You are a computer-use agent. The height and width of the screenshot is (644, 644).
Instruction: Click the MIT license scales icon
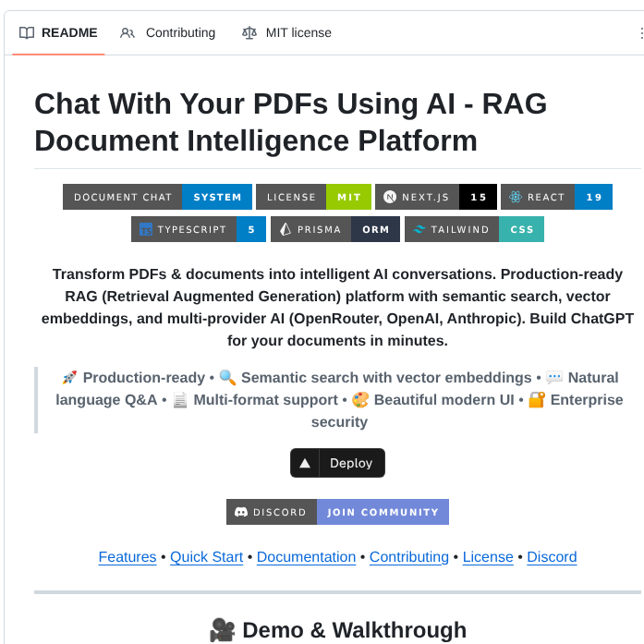pos(249,33)
